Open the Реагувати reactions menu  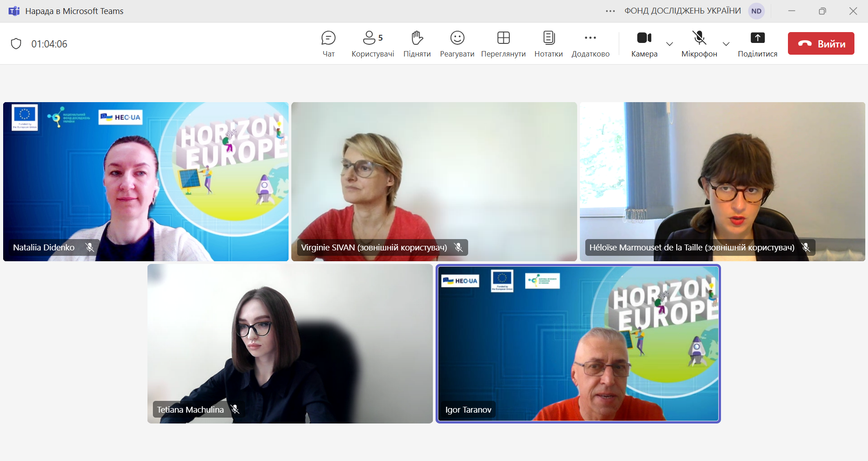pos(457,44)
